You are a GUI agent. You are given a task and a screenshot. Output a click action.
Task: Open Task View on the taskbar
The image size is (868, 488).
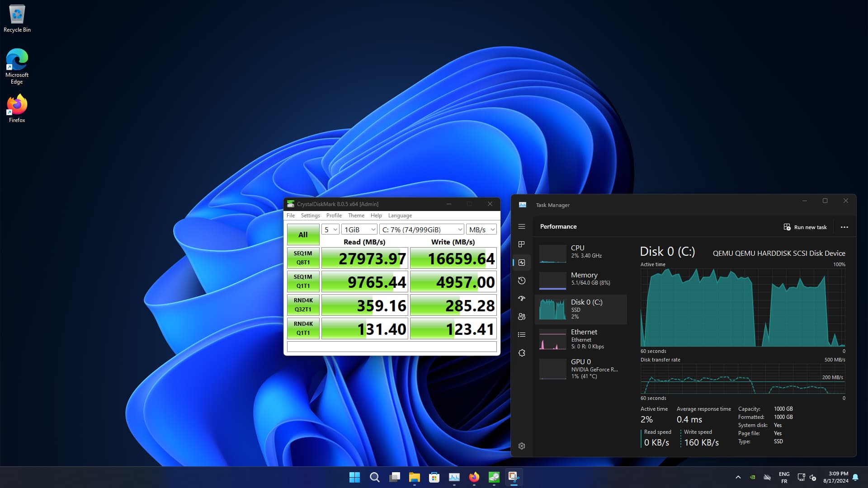coord(395,477)
